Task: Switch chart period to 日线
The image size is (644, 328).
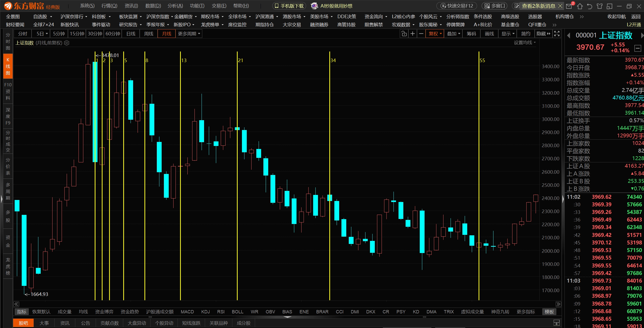Action: (x=131, y=34)
